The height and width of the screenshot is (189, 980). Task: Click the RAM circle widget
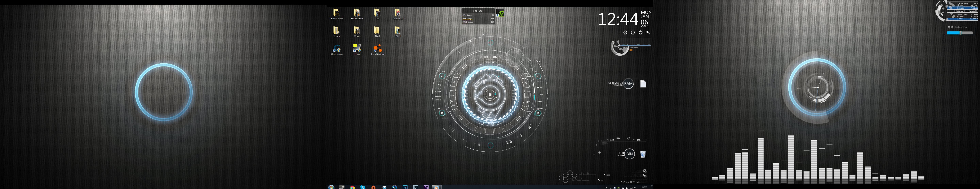628,84
